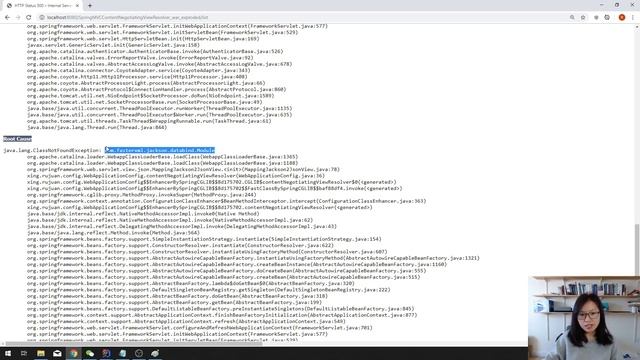This screenshot has width=640, height=360.
Task: Open File Explorer from the taskbar
Action: [41, 353]
